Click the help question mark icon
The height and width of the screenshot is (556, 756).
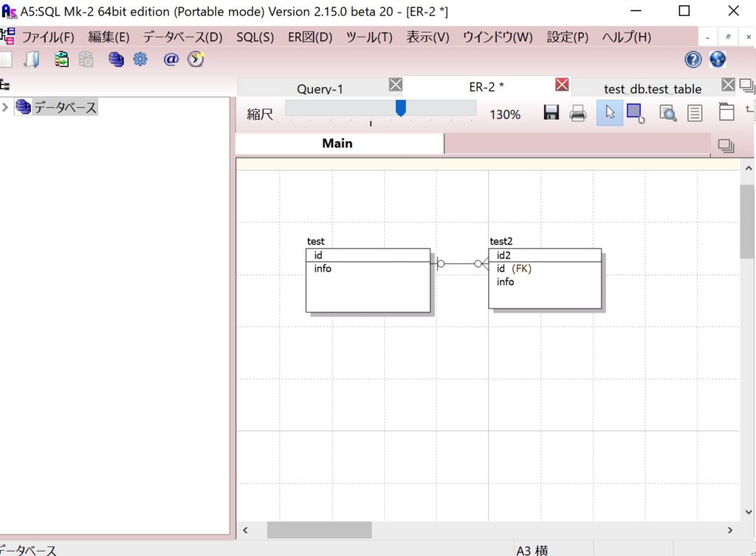(x=692, y=59)
